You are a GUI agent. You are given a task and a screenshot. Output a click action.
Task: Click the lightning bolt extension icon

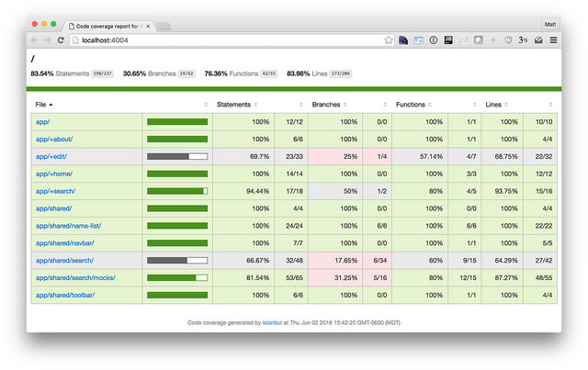click(x=493, y=40)
